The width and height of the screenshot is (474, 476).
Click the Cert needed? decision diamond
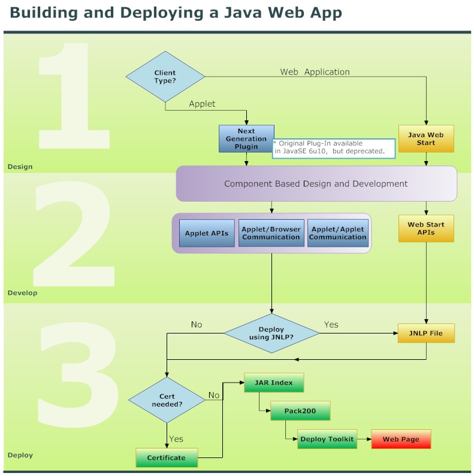(x=166, y=400)
